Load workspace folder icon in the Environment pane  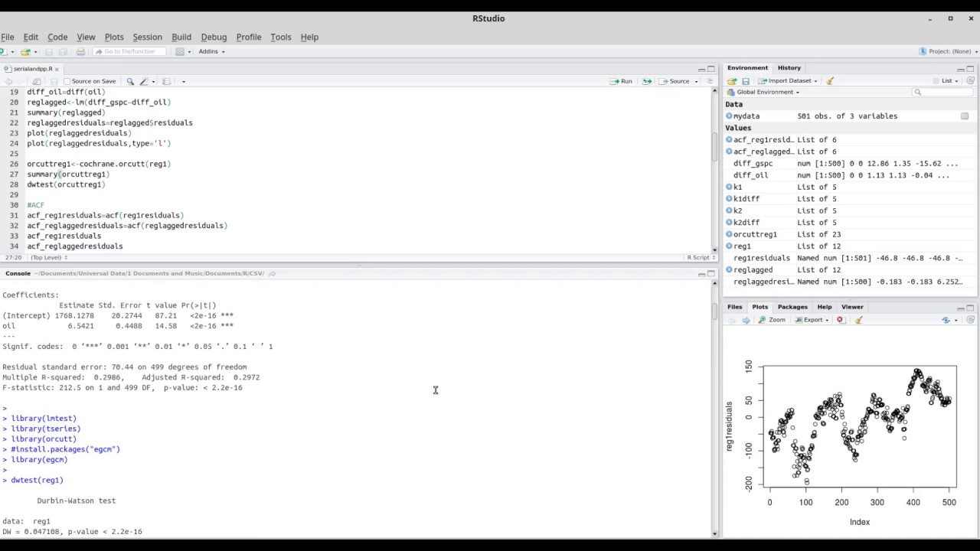click(732, 81)
